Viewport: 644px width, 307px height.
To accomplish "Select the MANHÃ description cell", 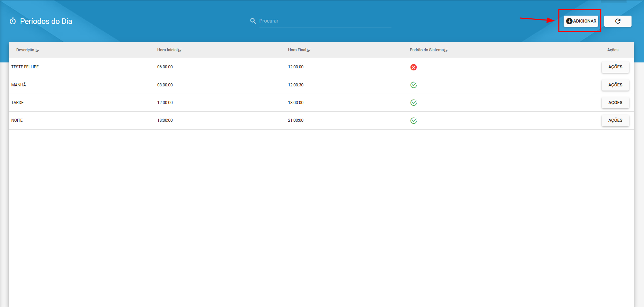I will click(x=19, y=85).
